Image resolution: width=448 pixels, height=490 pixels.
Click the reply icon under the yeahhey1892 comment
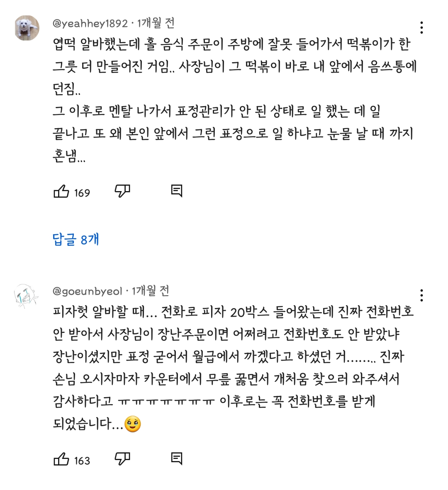coord(177,191)
